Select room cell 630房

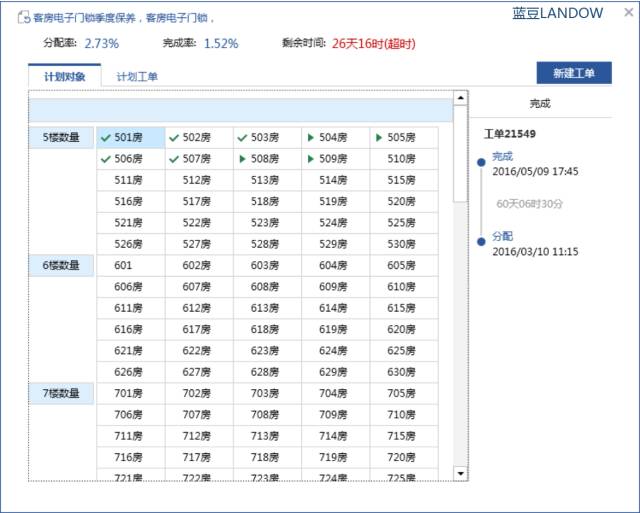click(x=404, y=372)
